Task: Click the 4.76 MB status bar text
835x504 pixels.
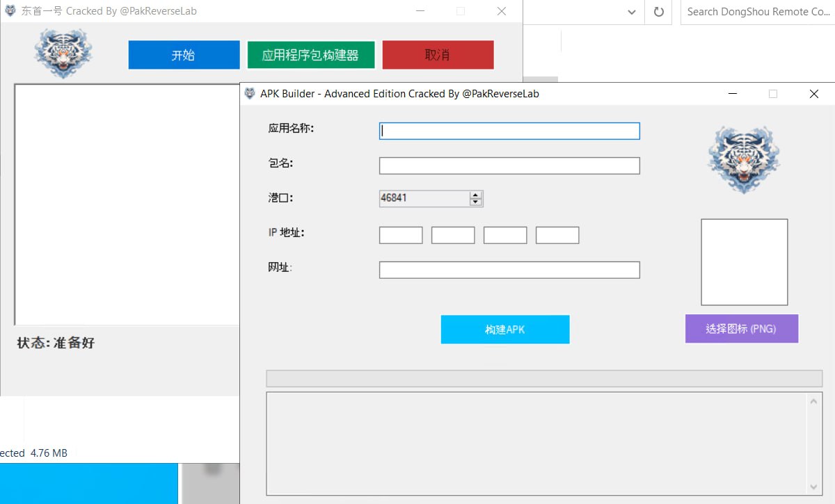Action: pyautogui.click(x=49, y=453)
